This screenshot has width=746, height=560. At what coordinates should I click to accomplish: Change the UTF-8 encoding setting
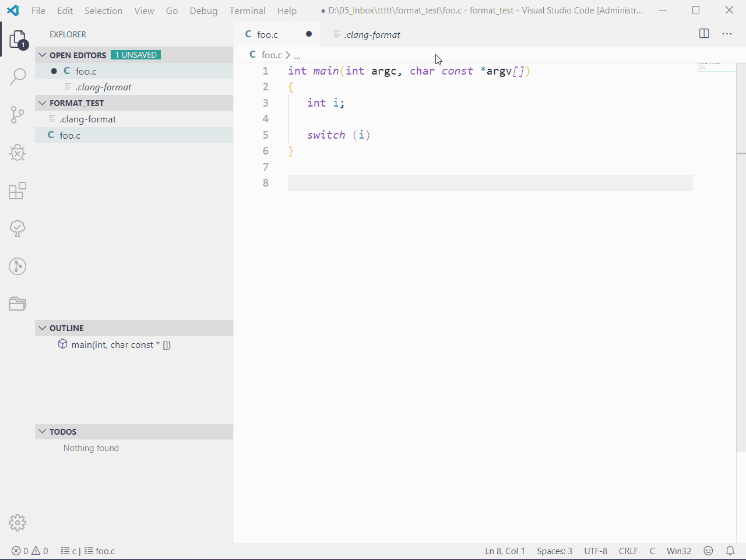596,550
